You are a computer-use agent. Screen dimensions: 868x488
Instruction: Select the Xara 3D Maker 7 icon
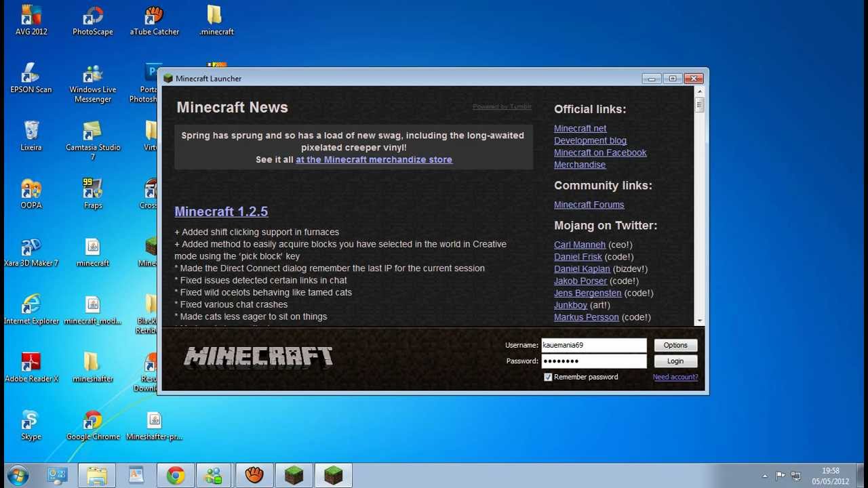coord(31,251)
